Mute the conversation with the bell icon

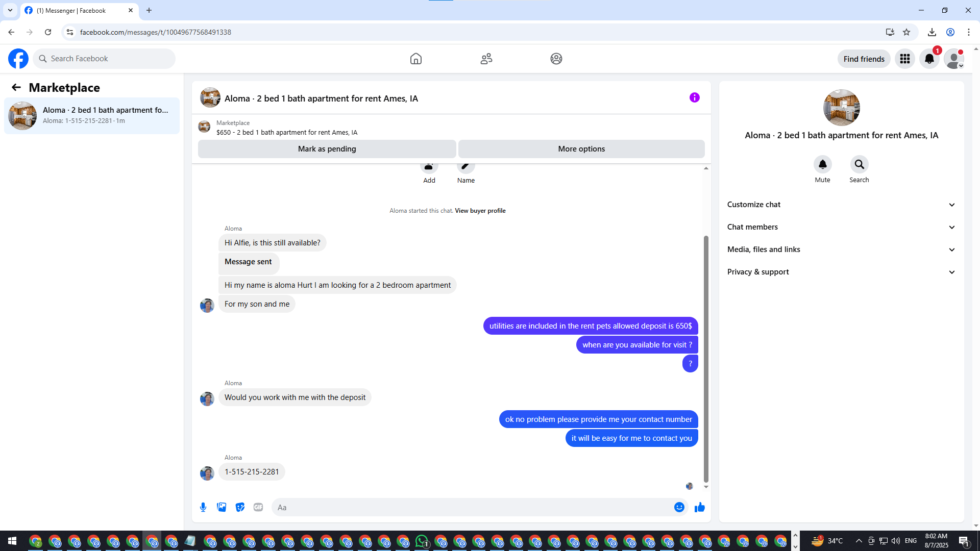tap(822, 164)
